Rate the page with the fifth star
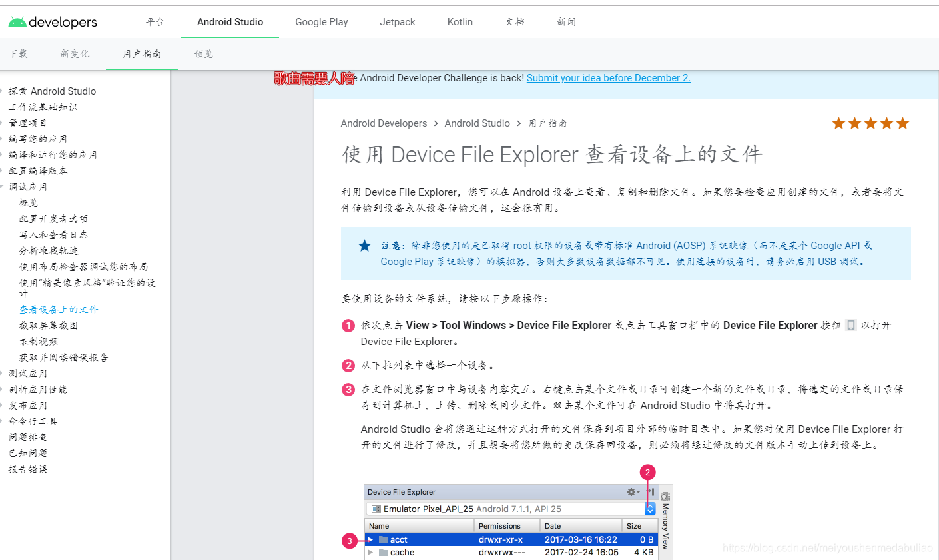Screen dimensions: 939x560 (902, 123)
